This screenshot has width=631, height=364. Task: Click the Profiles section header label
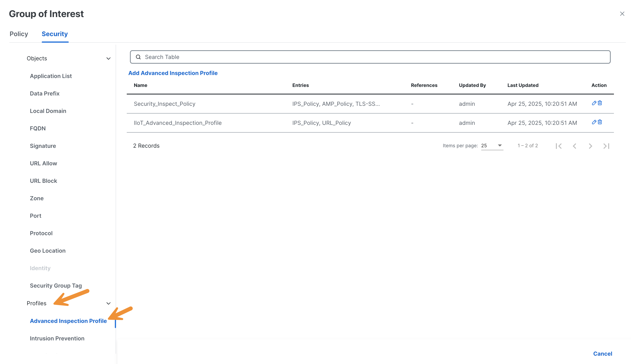37,303
